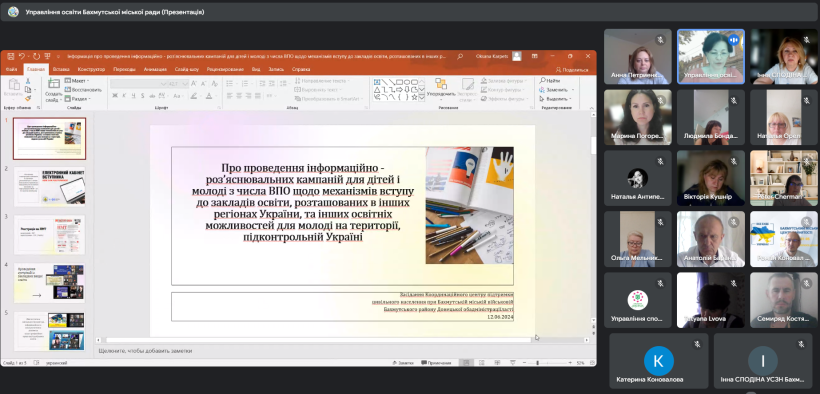Expand the shapes gallery with the More arrow
820x394 pixels.
coord(422,98)
